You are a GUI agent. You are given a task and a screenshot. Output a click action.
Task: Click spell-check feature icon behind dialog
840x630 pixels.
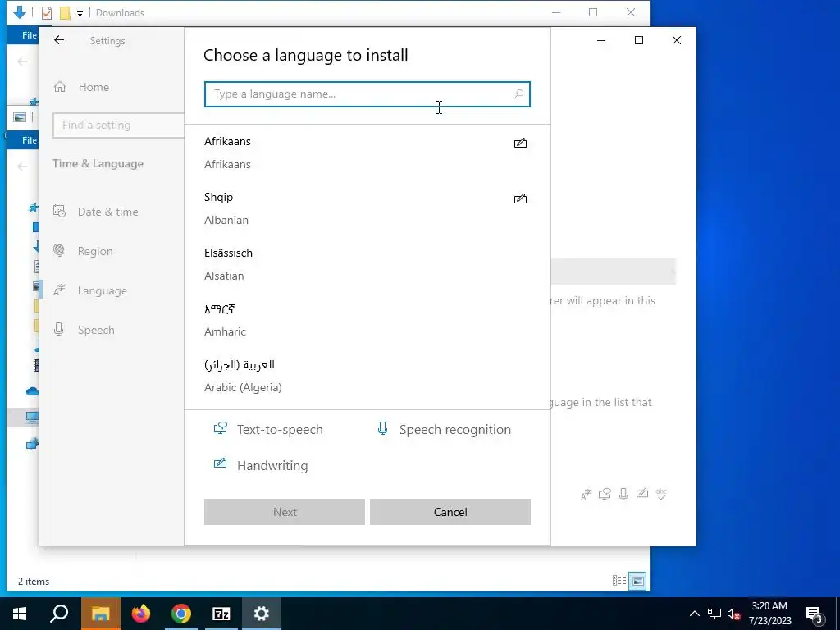tap(661, 494)
